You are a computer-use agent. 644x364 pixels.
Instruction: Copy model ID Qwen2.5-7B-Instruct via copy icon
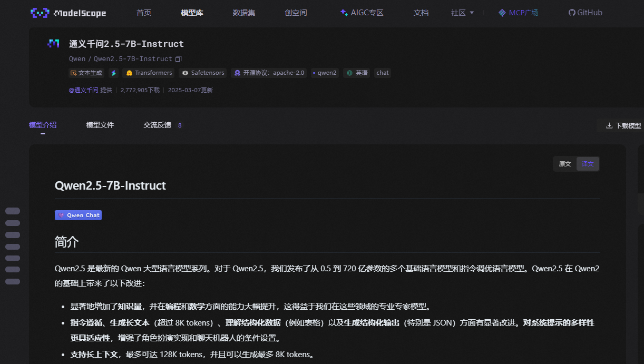(179, 59)
